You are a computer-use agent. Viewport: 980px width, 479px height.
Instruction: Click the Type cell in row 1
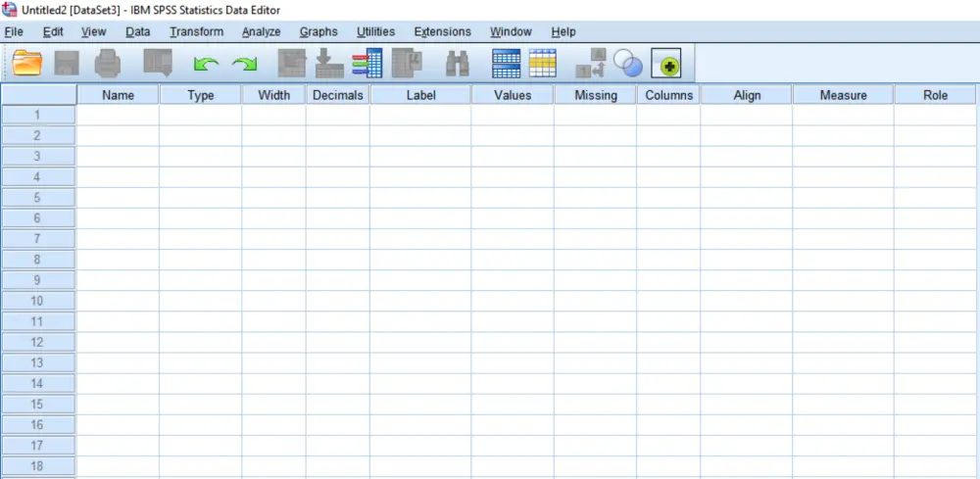pos(201,115)
